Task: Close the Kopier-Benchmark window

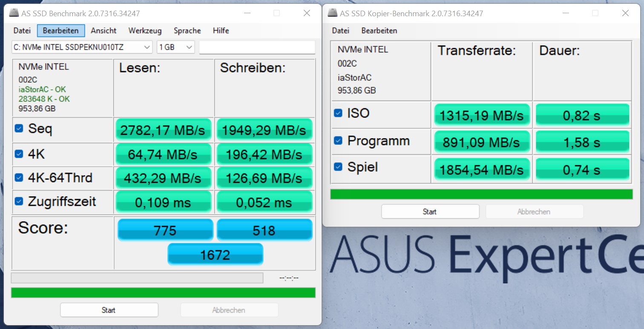Action: (x=625, y=13)
